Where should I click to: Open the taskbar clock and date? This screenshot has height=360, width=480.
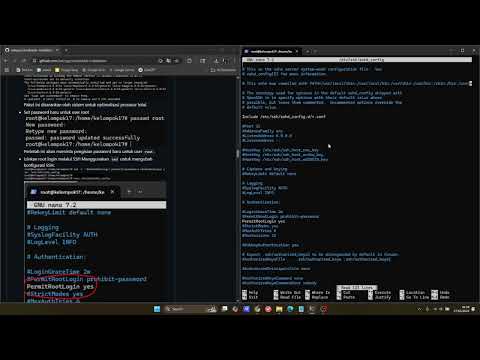462,309
